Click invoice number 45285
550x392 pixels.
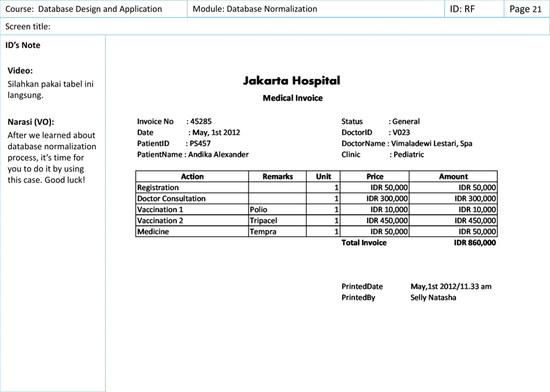coord(201,121)
